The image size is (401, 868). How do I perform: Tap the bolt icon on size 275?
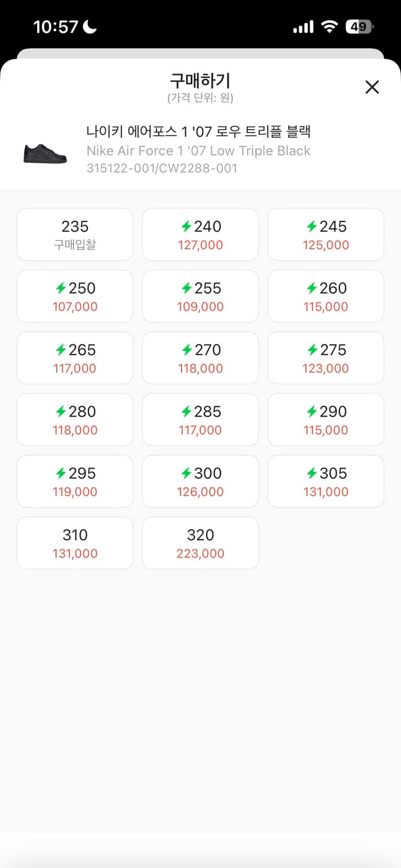pos(312,350)
